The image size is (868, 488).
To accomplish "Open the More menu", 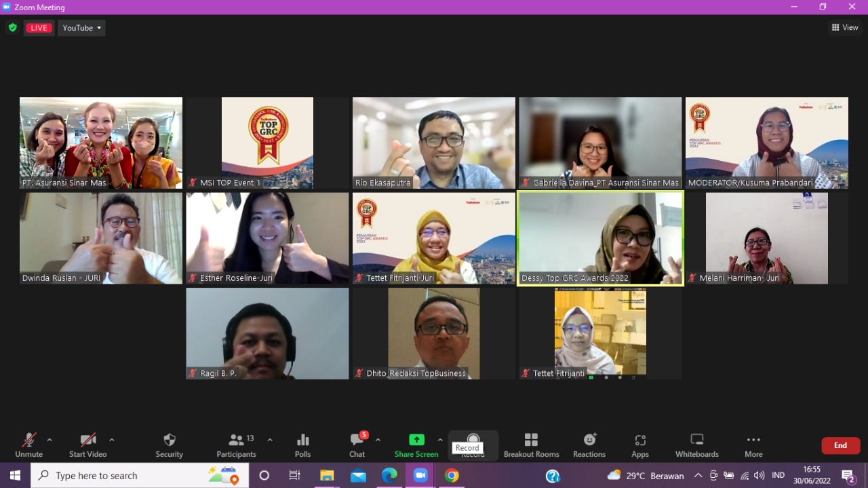I will [753, 445].
